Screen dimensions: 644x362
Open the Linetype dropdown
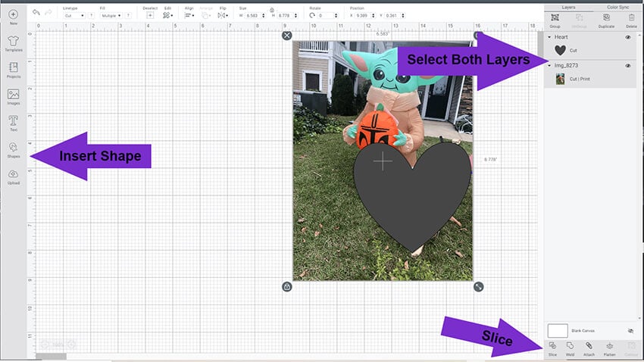[x=74, y=16]
